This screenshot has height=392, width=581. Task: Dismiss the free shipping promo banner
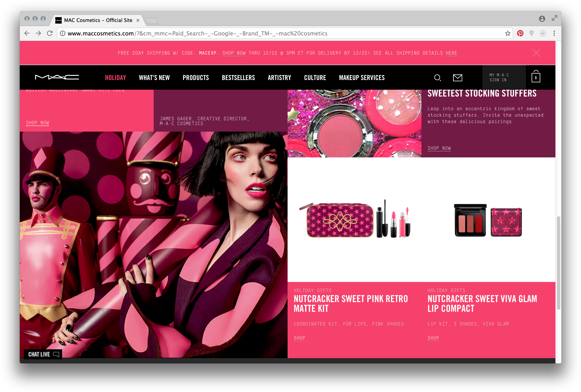click(536, 53)
